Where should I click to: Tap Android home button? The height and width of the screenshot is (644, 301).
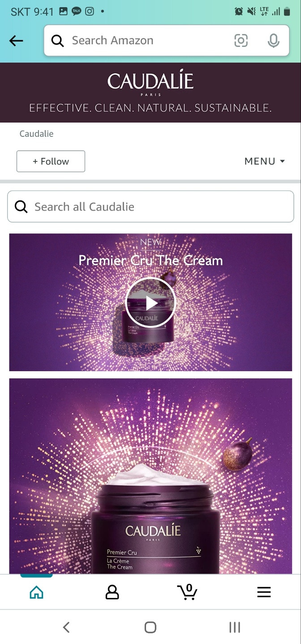click(x=150, y=627)
